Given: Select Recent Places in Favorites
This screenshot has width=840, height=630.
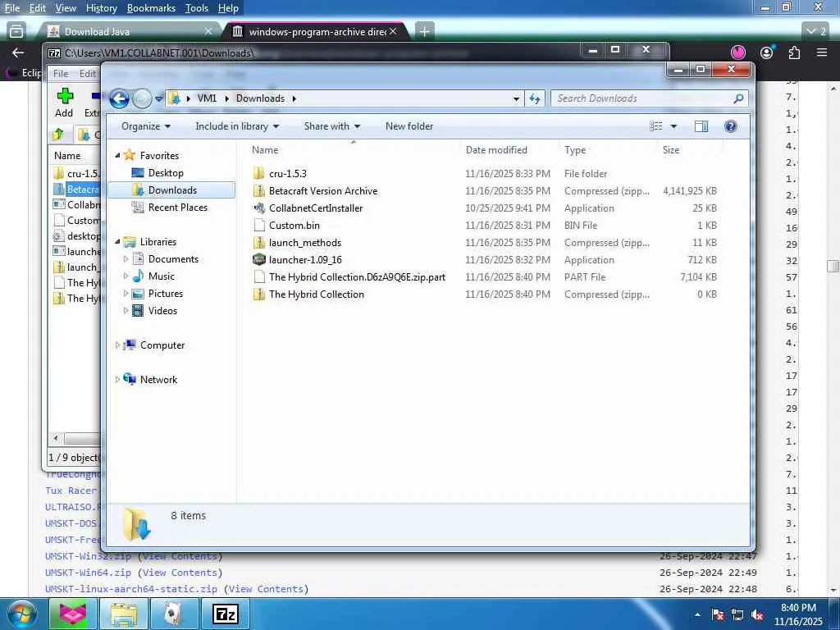Looking at the screenshot, I should 177,208.
